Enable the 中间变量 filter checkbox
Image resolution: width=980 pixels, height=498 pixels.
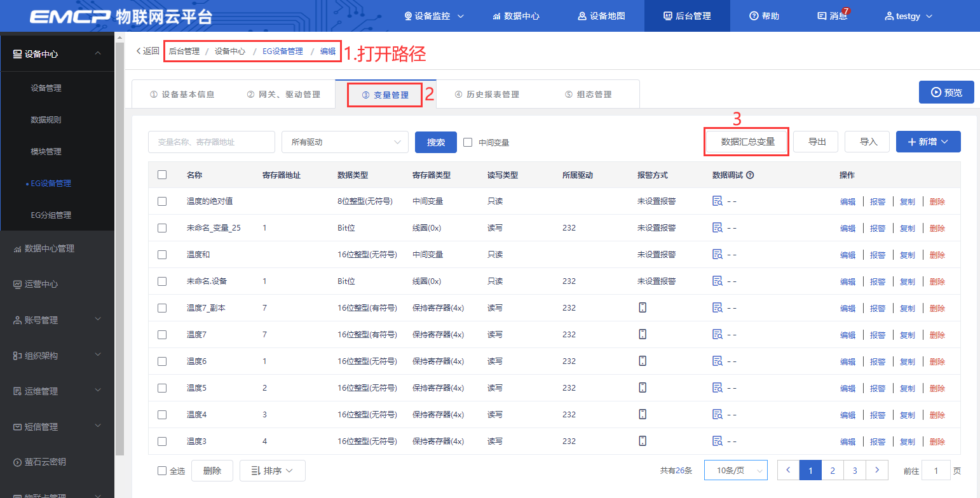pyautogui.click(x=468, y=142)
